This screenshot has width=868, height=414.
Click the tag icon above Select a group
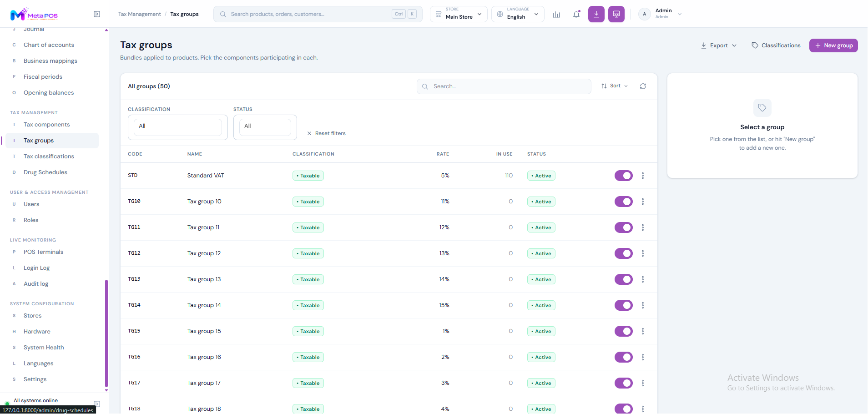tap(762, 108)
